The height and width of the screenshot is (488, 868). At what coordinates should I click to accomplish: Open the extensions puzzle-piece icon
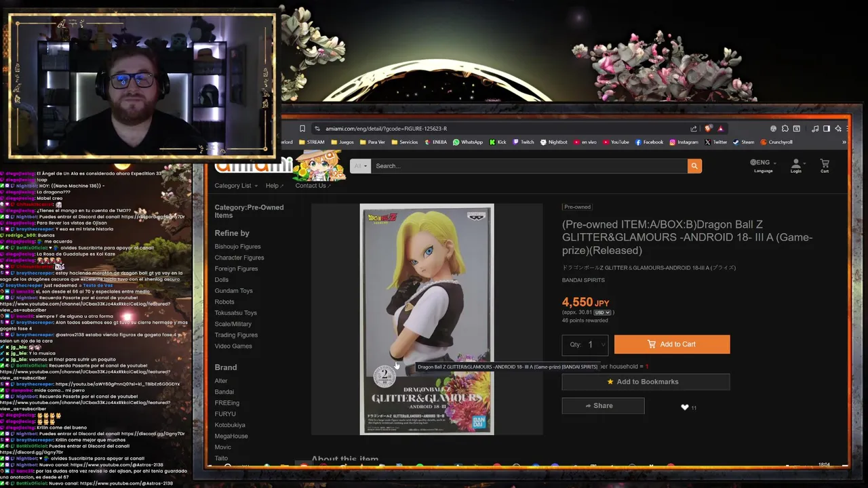785,128
